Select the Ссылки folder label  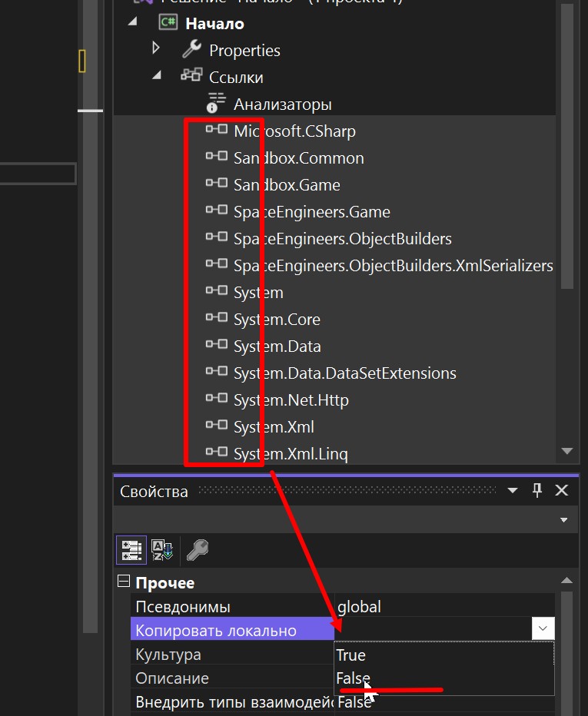pos(236,78)
